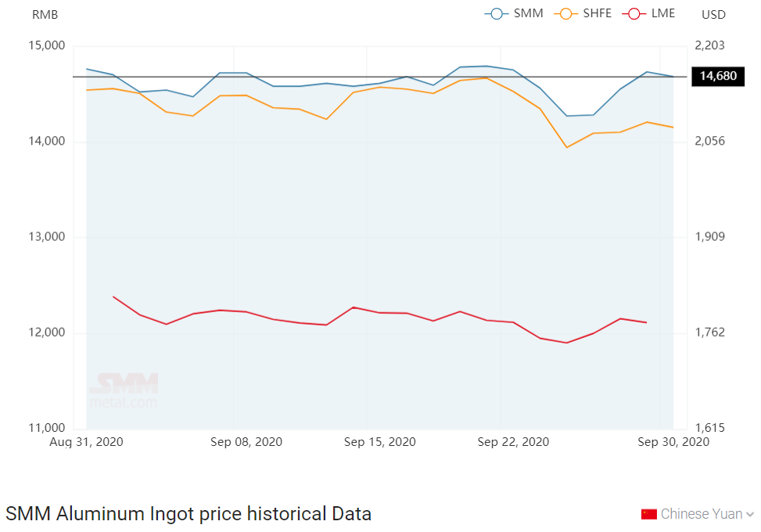
Task: Click the 2,203 USD axis value
Action: point(709,45)
